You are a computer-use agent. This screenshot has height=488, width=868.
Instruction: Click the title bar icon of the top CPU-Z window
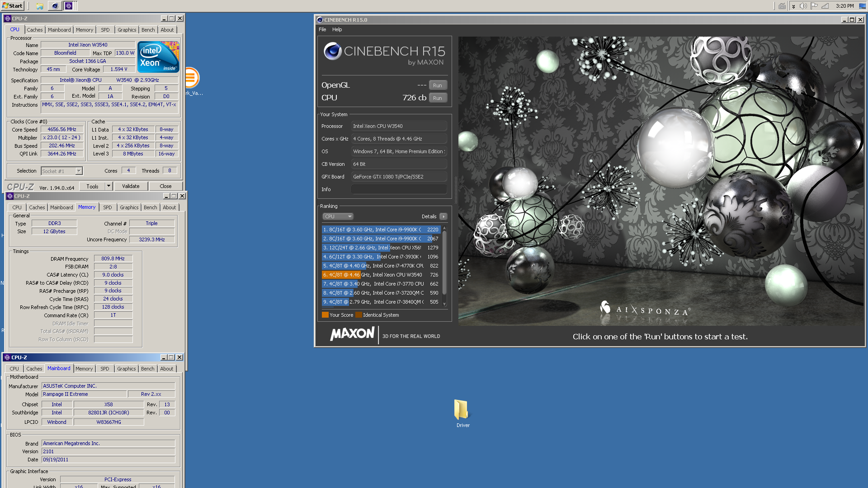click(x=8, y=19)
